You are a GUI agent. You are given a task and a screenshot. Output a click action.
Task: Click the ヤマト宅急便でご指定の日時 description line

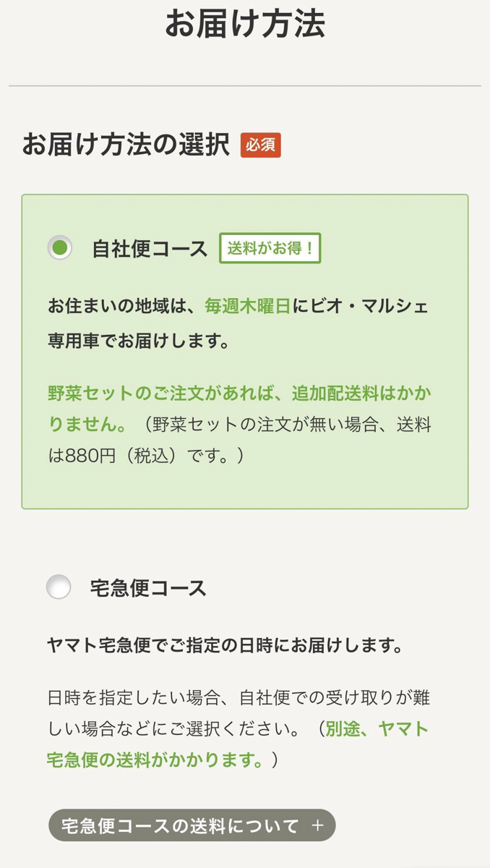pyautogui.click(x=225, y=645)
